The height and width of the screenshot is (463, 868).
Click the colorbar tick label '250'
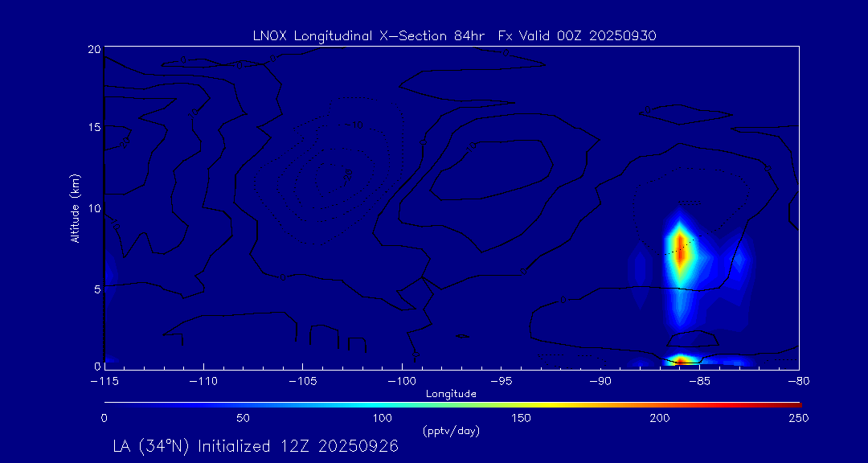click(x=800, y=418)
